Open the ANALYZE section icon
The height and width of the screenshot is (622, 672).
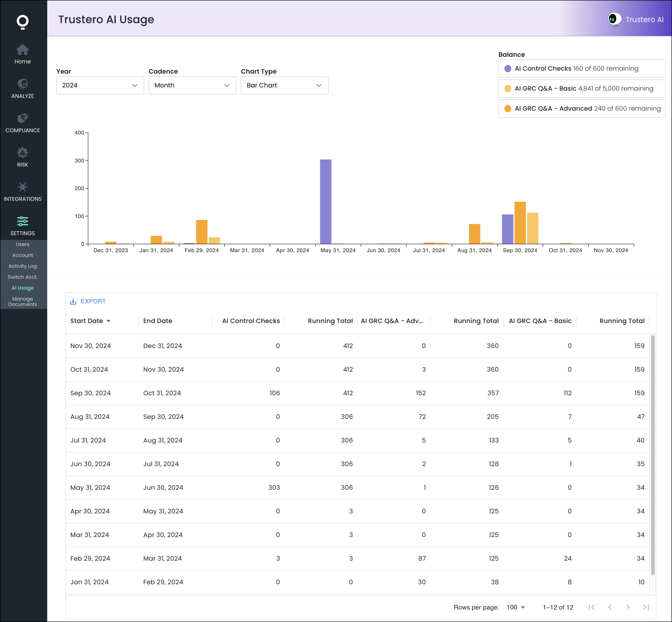pos(23,84)
